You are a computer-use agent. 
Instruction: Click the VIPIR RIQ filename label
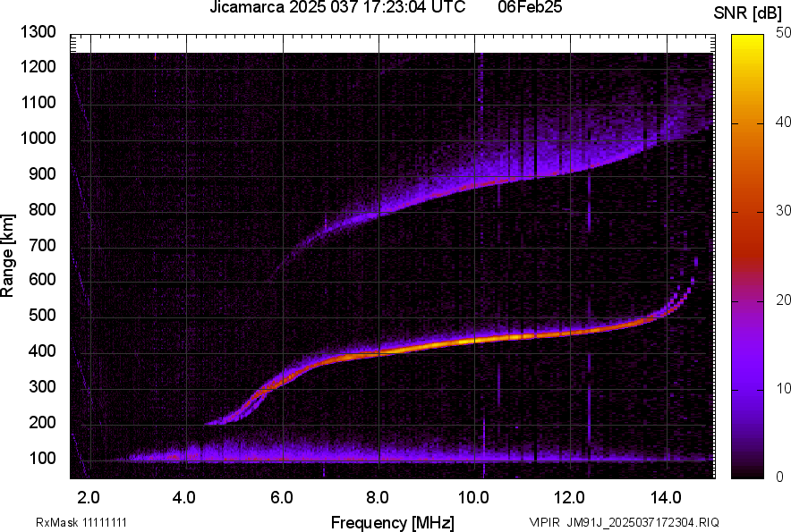pos(624,522)
